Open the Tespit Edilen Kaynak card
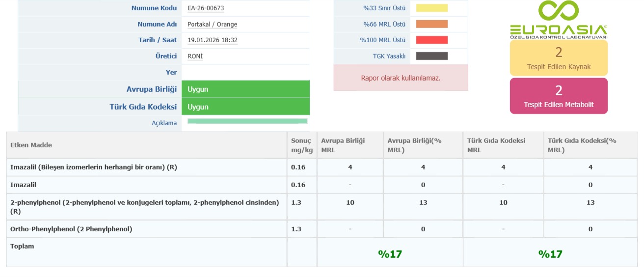This screenshot has height=277, width=644. [559, 58]
